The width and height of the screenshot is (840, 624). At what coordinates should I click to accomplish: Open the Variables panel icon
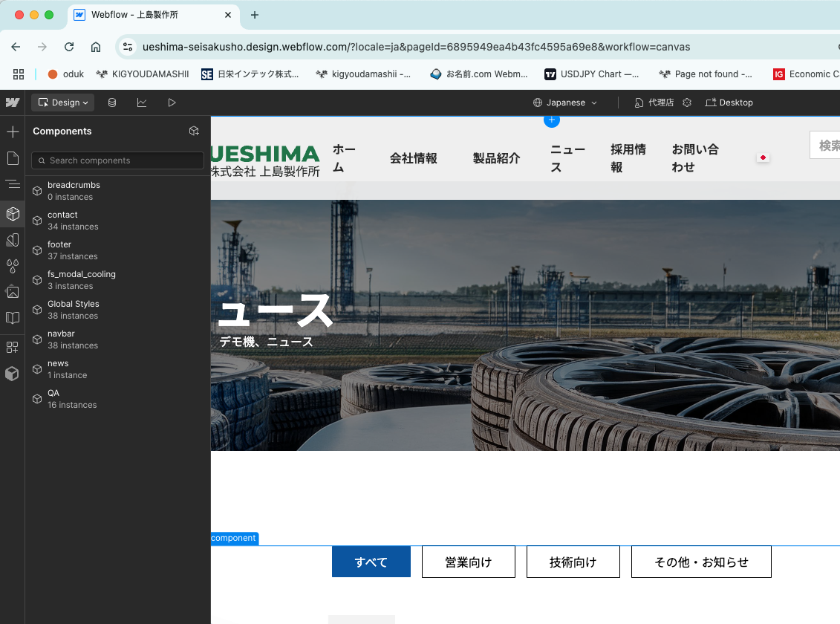(13, 239)
